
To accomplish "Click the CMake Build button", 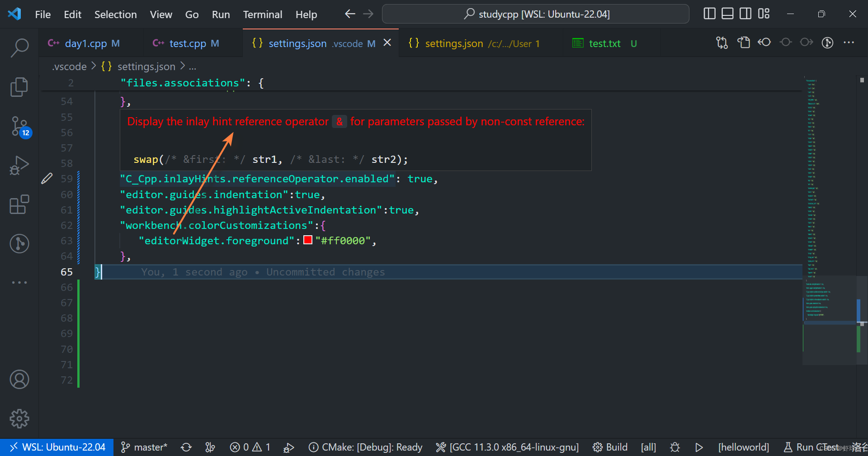I will [610, 447].
